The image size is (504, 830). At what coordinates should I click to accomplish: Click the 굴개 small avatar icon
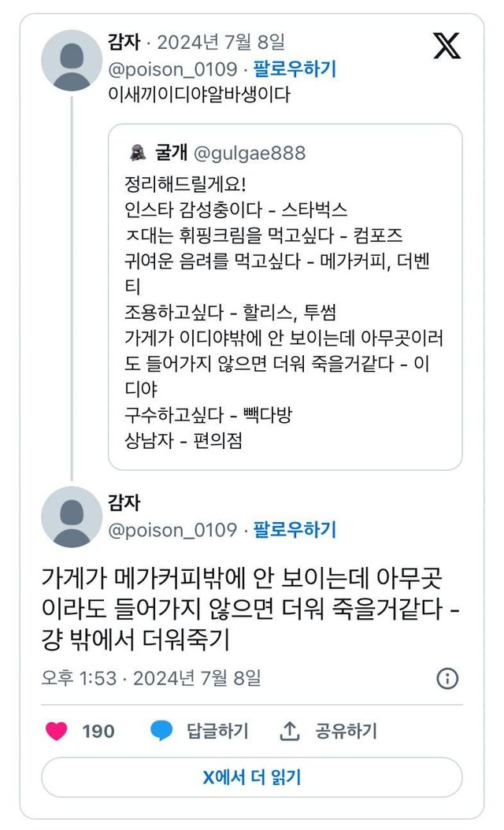click(136, 153)
